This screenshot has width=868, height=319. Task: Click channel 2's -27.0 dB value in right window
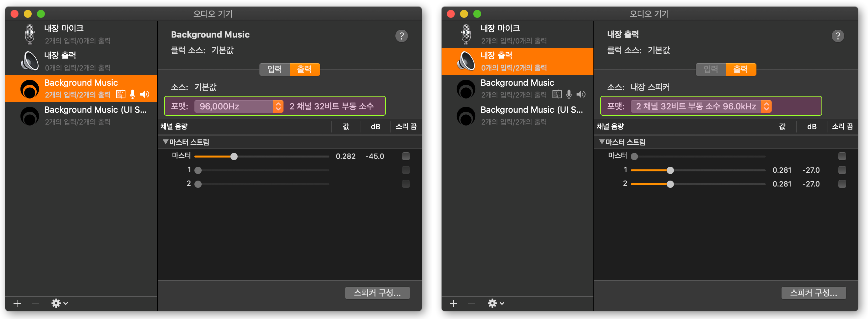pyautogui.click(x=811, y=184)
